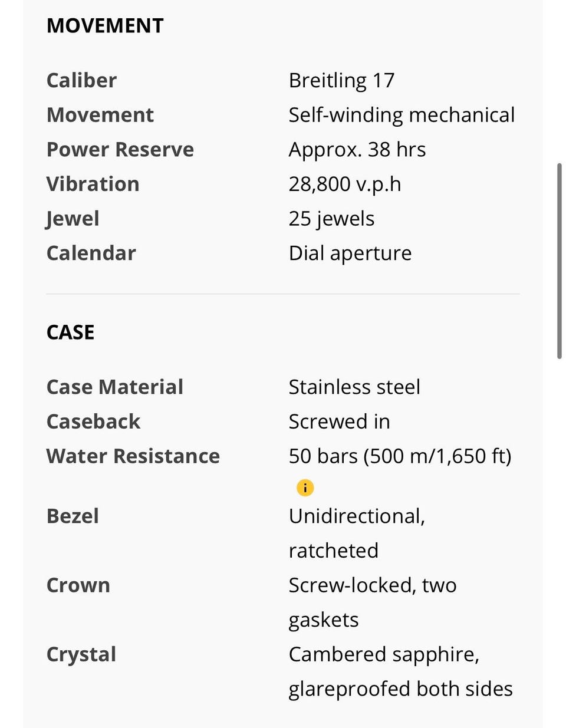Screen dimensions: 566x728
Task: Click the vertical scrollbar thumb
Action: pos(560,261)
